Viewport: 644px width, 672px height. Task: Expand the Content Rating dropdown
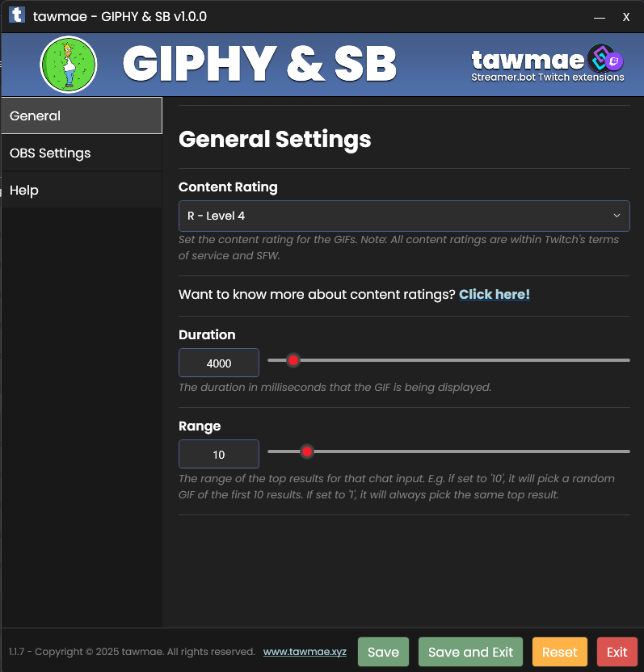(404, 216)
